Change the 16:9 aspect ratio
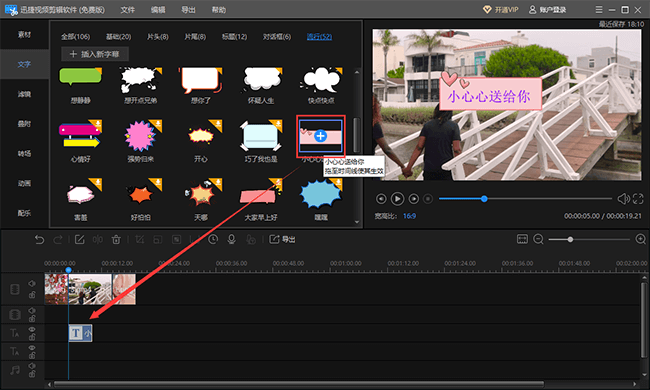650x390 pixels. point(410,216)
